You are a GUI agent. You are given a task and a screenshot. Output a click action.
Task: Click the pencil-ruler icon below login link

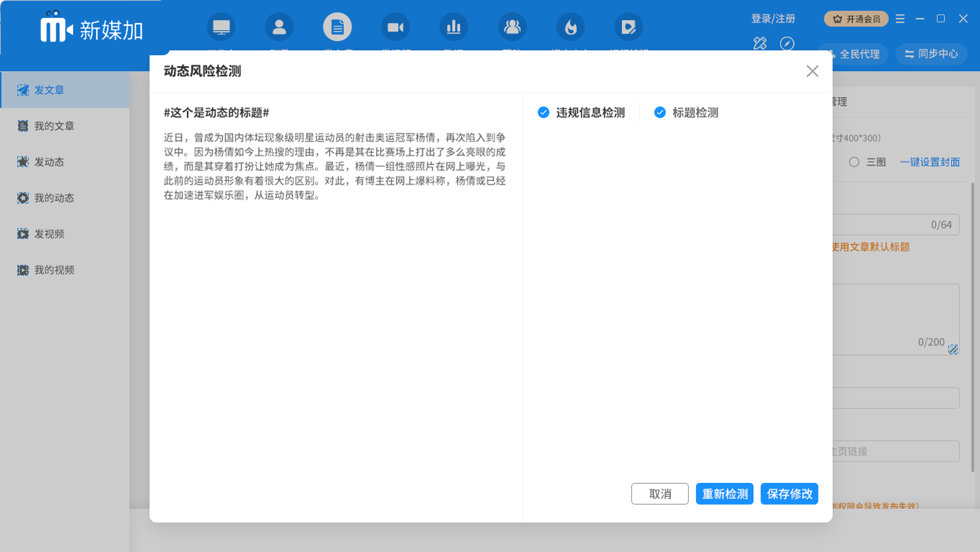(x=760, y=44)
